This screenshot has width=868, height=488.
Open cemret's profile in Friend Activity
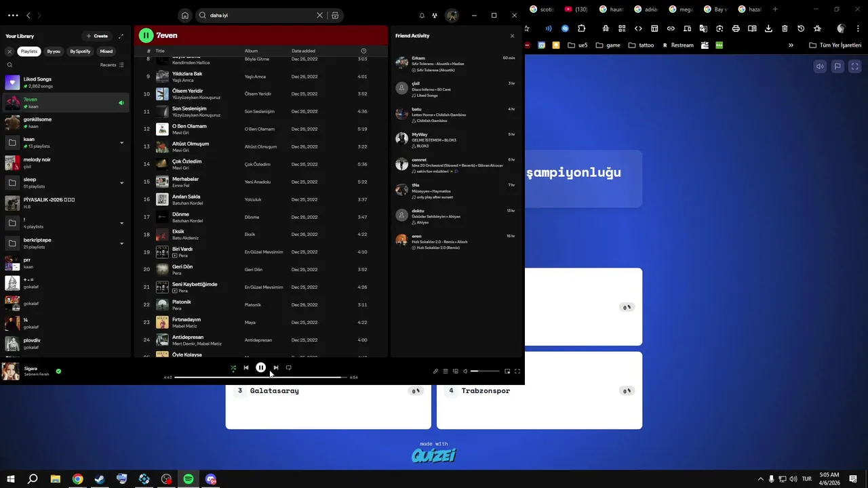pyautogui.click(x=419, y=160)
